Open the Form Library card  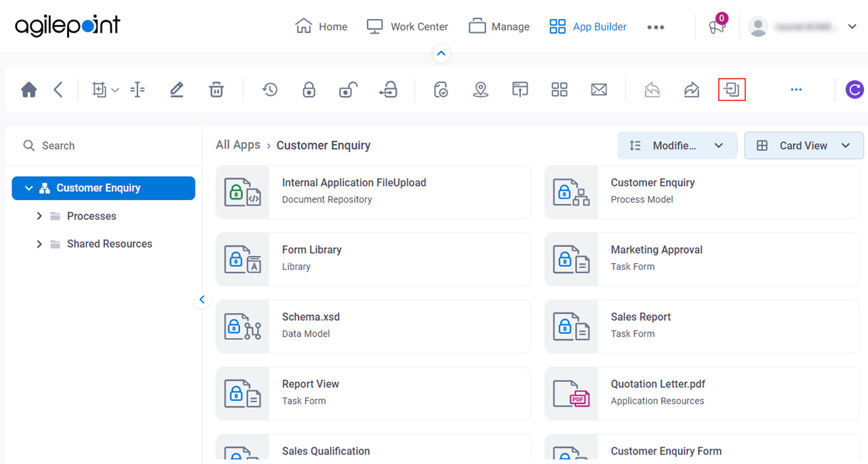pos(373,259)
